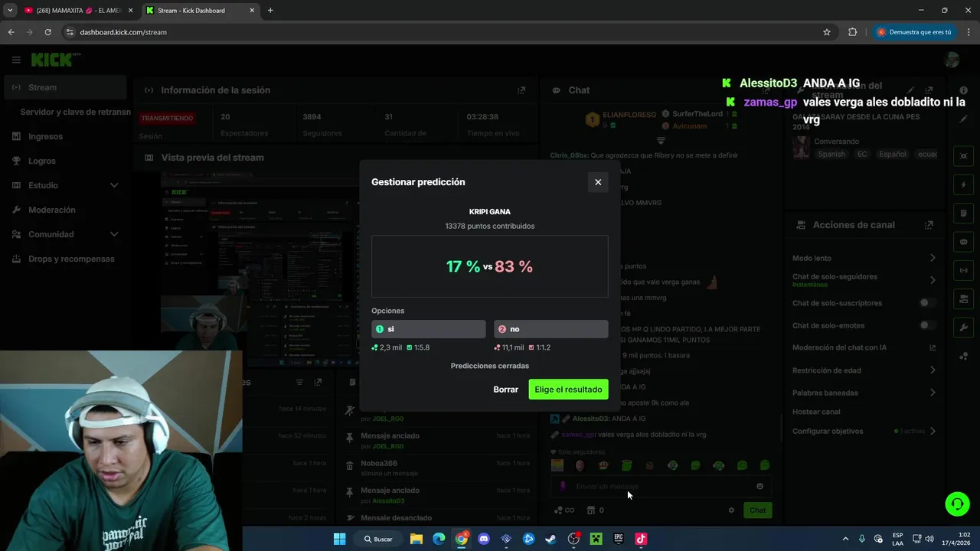Click the document icon in right sidebar
Screen dimensions: 980x551
tap(964, 213)
